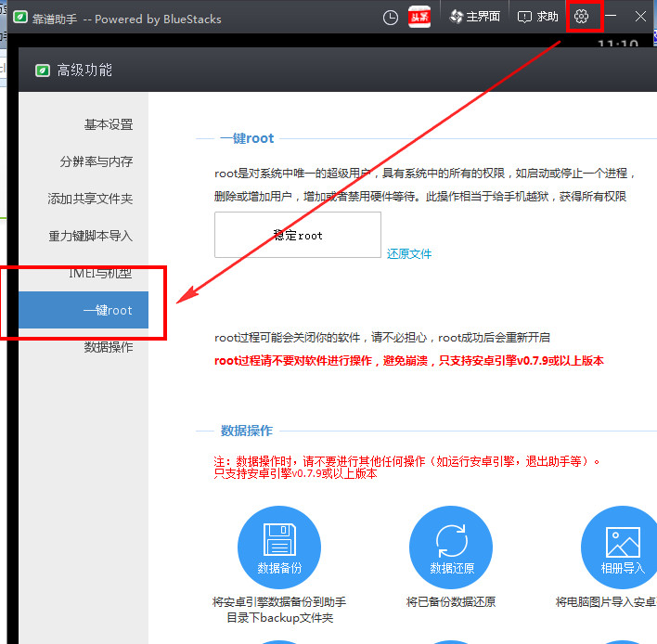This screenshot has height=644, width=657.
Task: Click the 还原文件 link
Action: click(409, 253)
